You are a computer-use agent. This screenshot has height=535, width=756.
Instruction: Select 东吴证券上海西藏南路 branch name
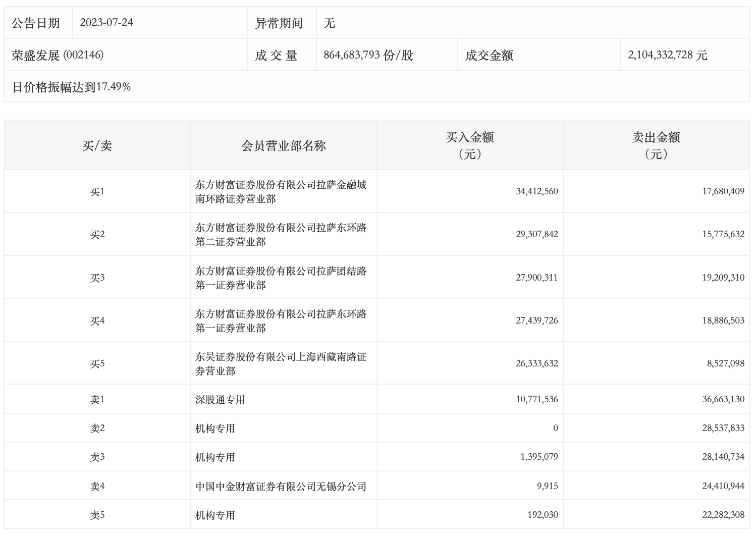[x=281, y=364]
